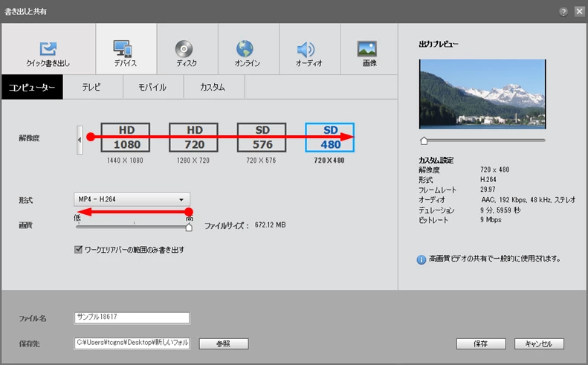Switch to the コンピューター sub-tab
The width and height of the screenshot is (588, 365).
point(32,87)
